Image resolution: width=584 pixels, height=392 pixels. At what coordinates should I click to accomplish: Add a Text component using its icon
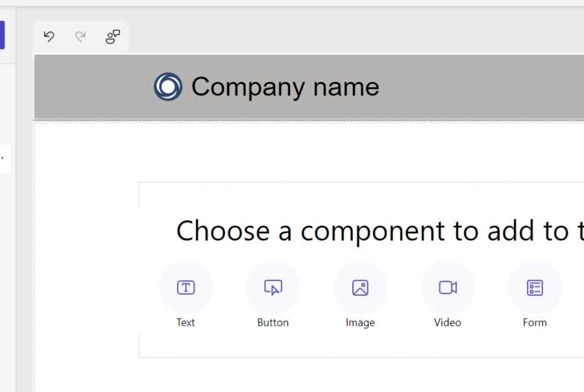[x=186, y=288]
